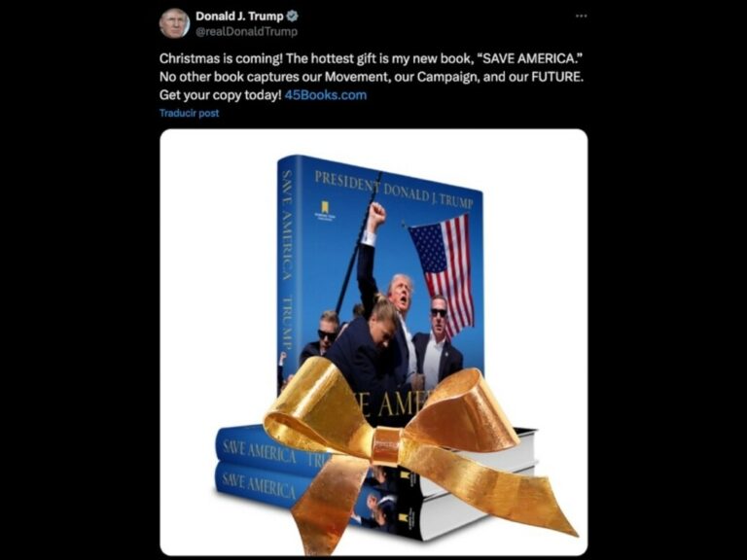
Task: Click the agent wearing sunglasses beside flag
Action: click(x=437, y=340)
